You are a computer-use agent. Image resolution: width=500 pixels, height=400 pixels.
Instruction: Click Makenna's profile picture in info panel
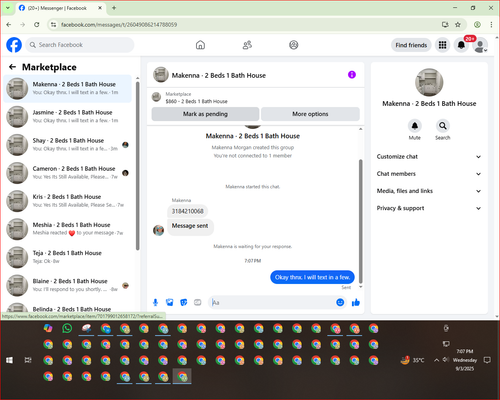pos(429,82)
